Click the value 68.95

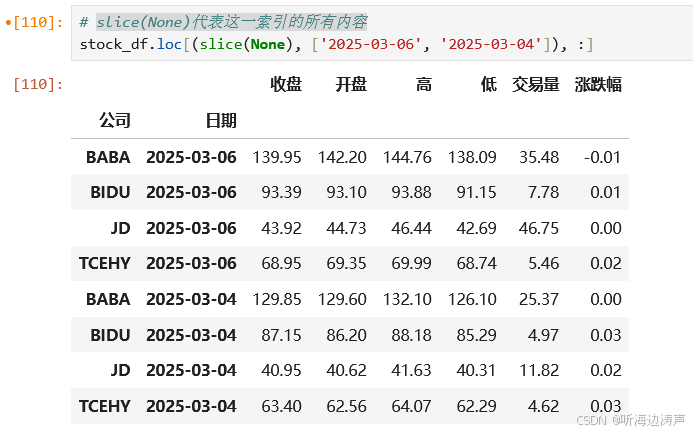(x=281, y=263)
